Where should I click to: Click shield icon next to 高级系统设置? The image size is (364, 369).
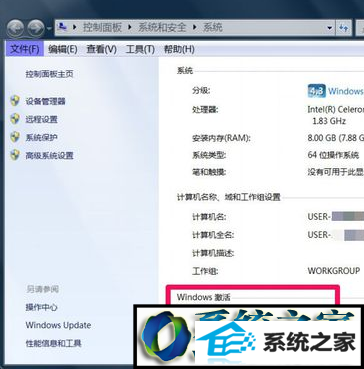click(15, 155)
